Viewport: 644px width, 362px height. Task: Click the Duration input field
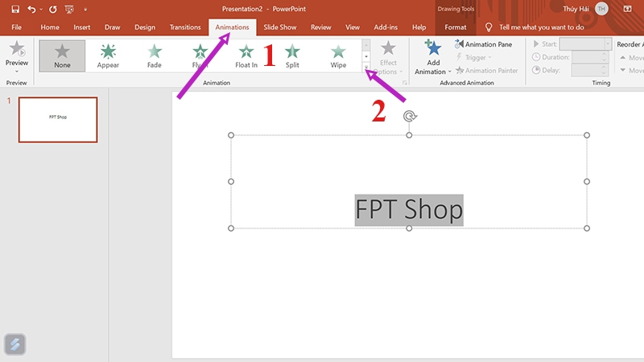tap(586, 57)
